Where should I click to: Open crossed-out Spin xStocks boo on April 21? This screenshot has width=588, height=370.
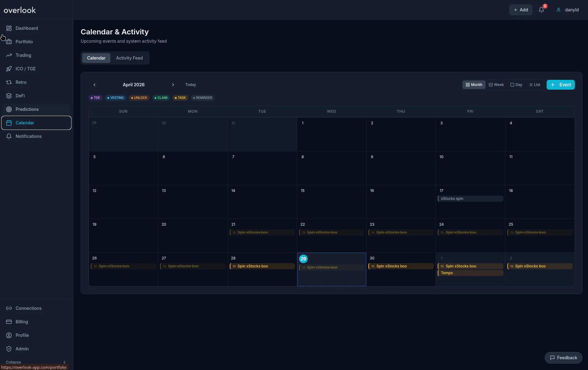tap(262, 232)
